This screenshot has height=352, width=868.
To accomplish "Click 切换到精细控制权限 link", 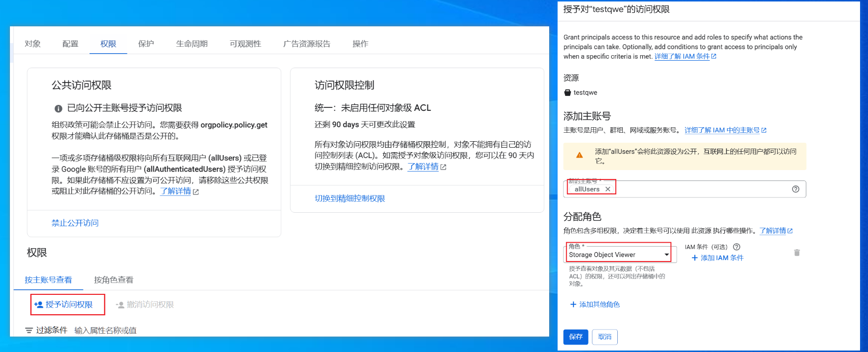I will click(350, 198).
